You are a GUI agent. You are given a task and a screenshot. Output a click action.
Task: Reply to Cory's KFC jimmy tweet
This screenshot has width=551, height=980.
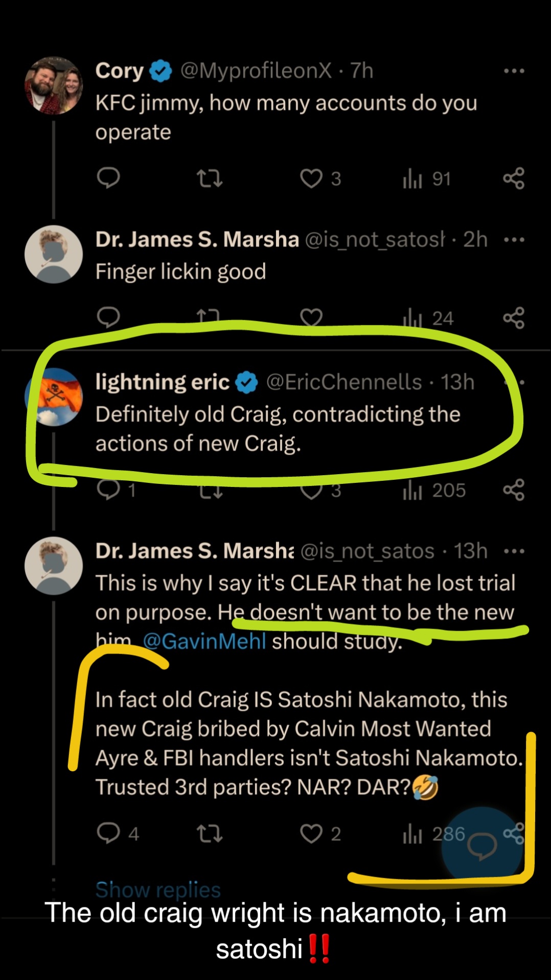(108, 178)
